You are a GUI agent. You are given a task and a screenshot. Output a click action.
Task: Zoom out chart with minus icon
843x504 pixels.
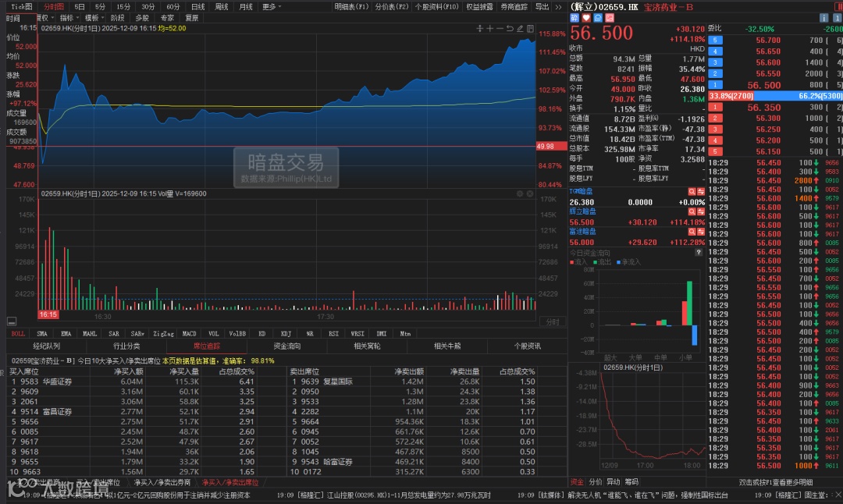pyautogui.click(x=500, y=29)
